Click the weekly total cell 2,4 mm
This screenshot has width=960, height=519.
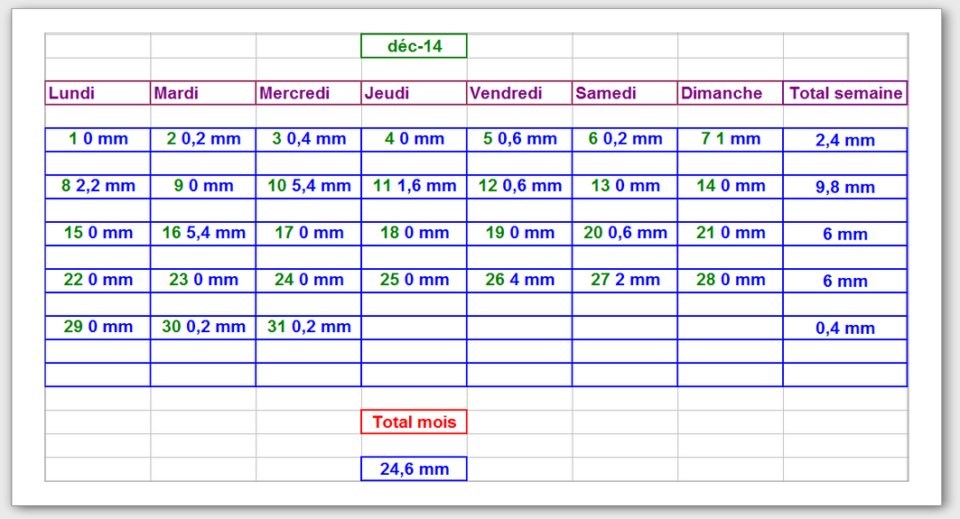point(845,140)
